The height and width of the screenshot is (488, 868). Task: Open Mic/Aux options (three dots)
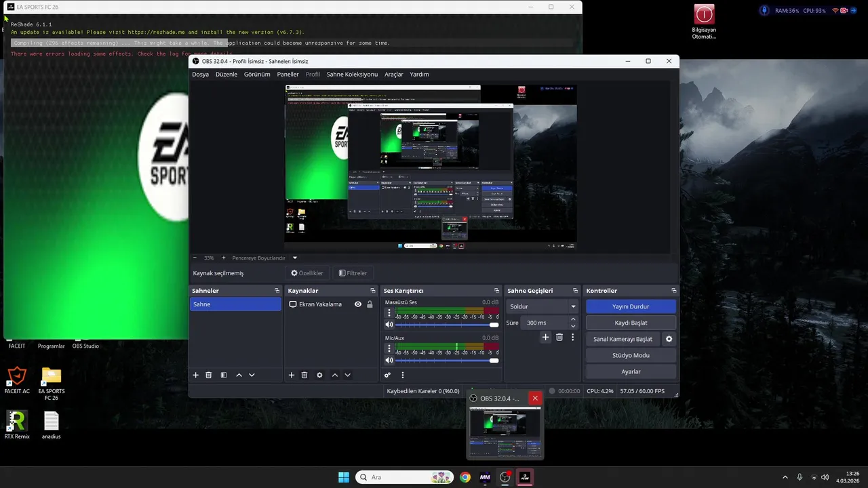389,349
